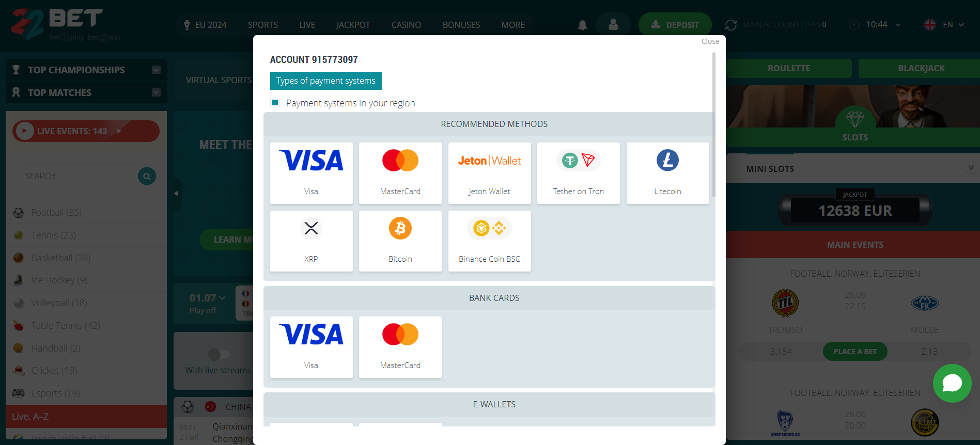Select the Litecoin payment icon

point(667,173)
